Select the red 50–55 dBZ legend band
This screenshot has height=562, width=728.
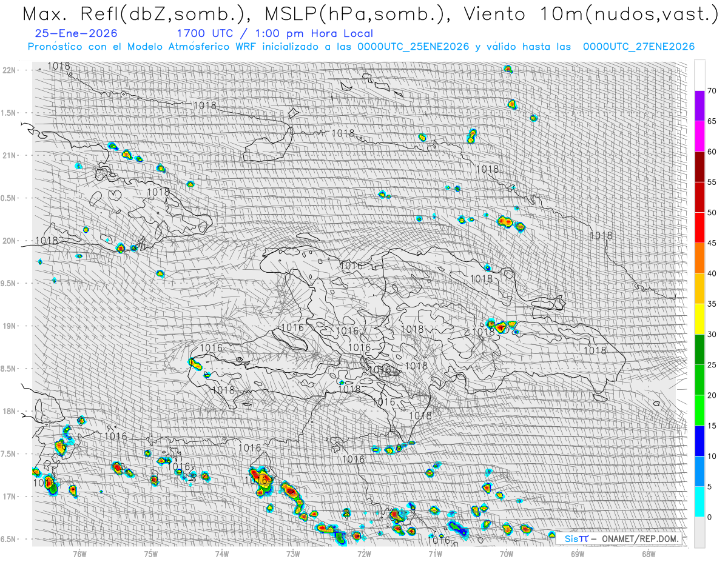tap(699, 197)
